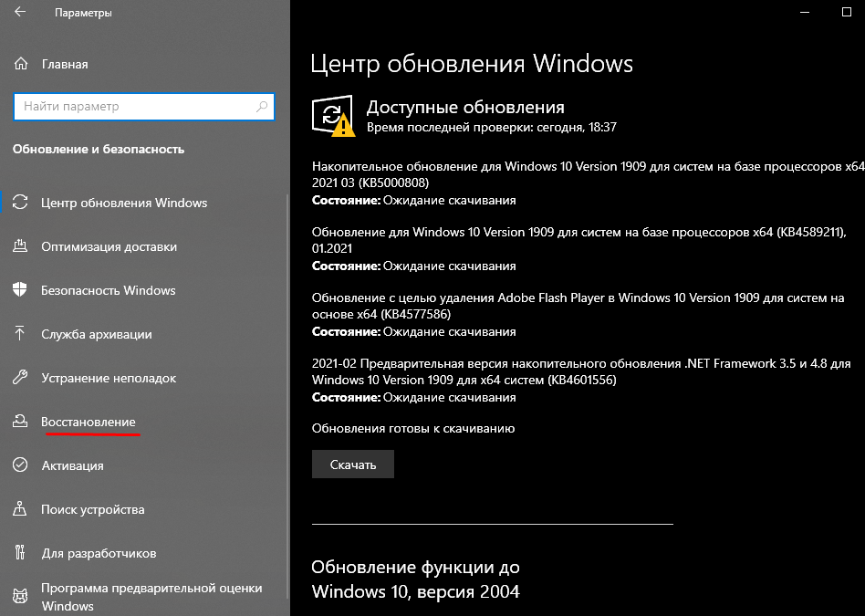Open the Главная home icon

(x=21, y=64)
